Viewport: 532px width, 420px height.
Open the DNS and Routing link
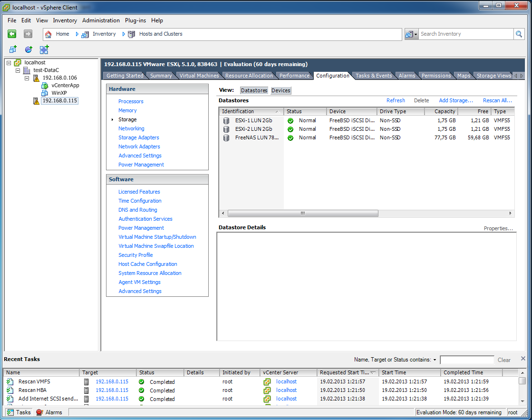click(x=138, y=210)
